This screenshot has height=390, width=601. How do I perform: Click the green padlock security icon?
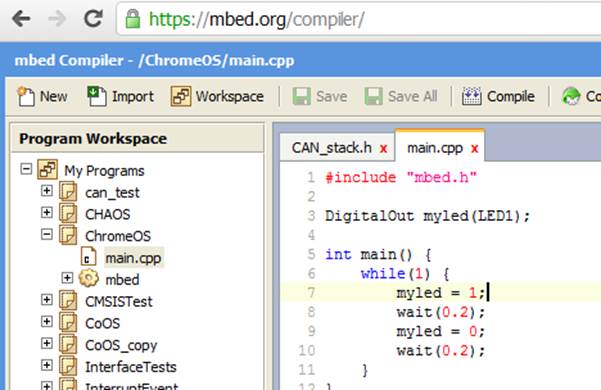coord(133,19)
